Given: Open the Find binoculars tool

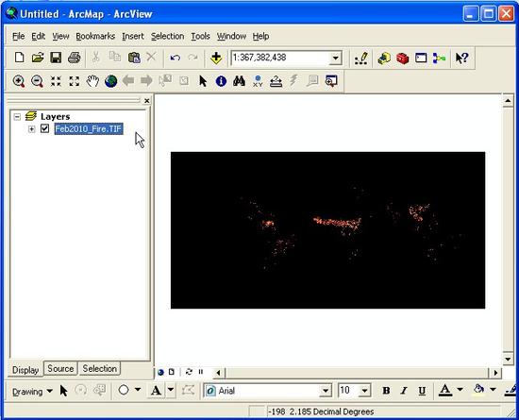Looking at the screenshot, I should click(239, 81).
